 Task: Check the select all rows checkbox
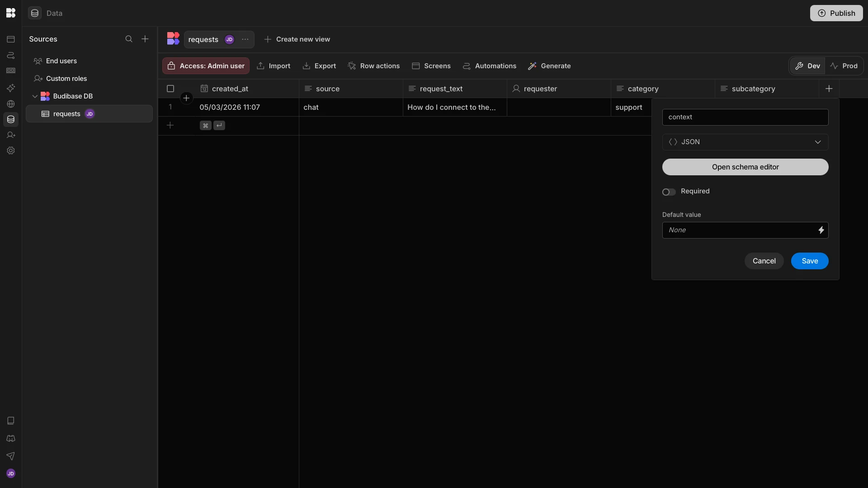click(x=170, y=89)
